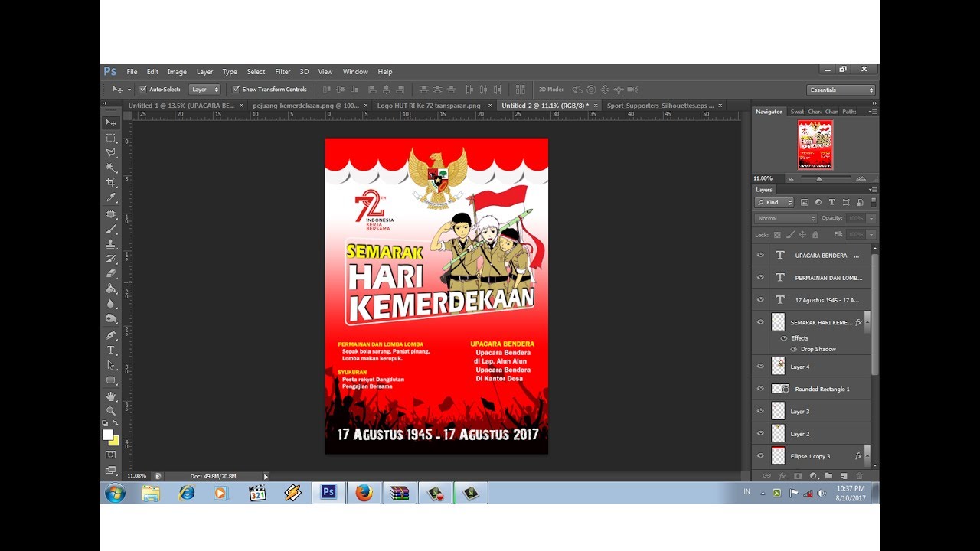Select the Polygonal Lasso tool
This screenshot has width=980, height=551.
click(x=110, y=152)
